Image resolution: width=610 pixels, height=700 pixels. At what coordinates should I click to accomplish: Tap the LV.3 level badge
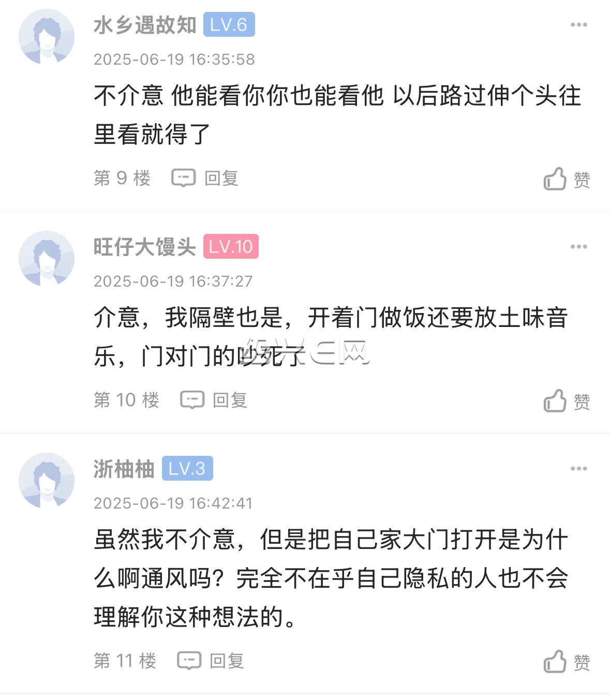tap(187, 468)
